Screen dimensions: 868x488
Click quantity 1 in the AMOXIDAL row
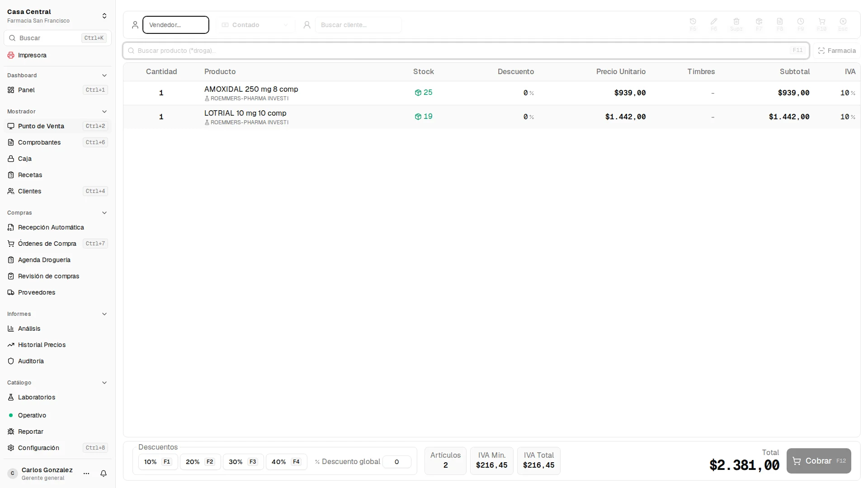click(x=161, y=93)
